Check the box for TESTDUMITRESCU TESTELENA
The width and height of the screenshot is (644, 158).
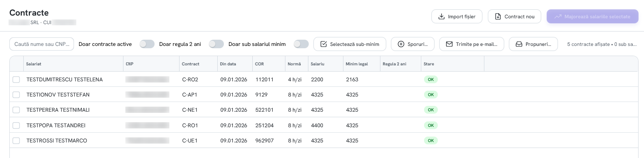(16, 79)
